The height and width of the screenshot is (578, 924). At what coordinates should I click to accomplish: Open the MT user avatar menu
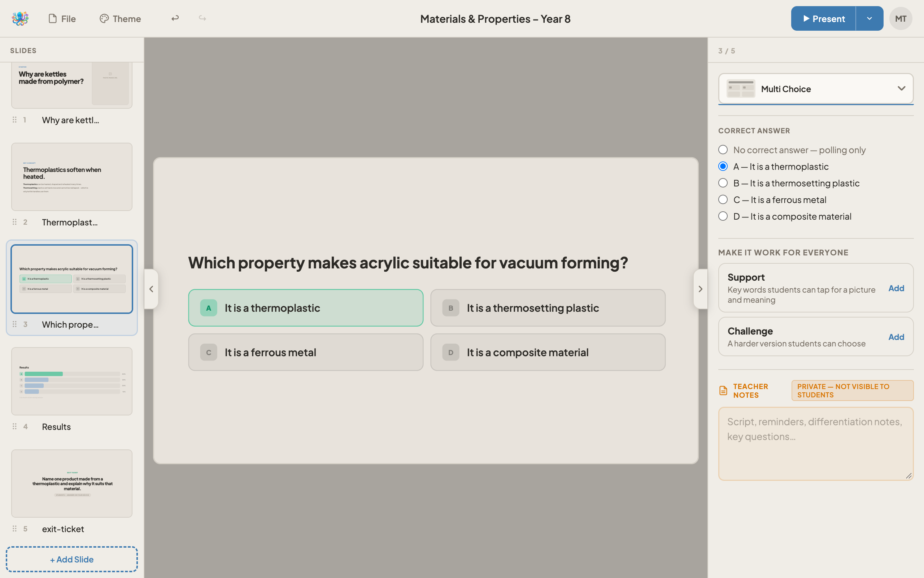coord(901,18)
